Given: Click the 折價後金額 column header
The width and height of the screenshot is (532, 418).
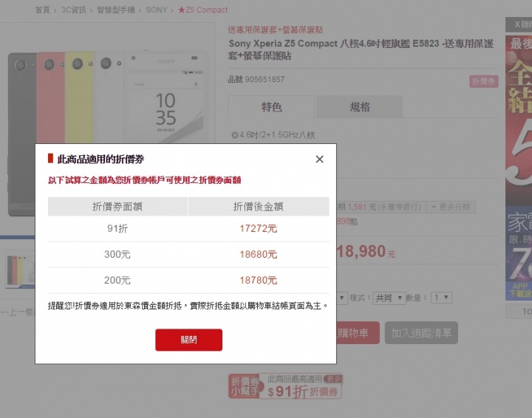Looking at the screenshot, I should click(259, 207).
